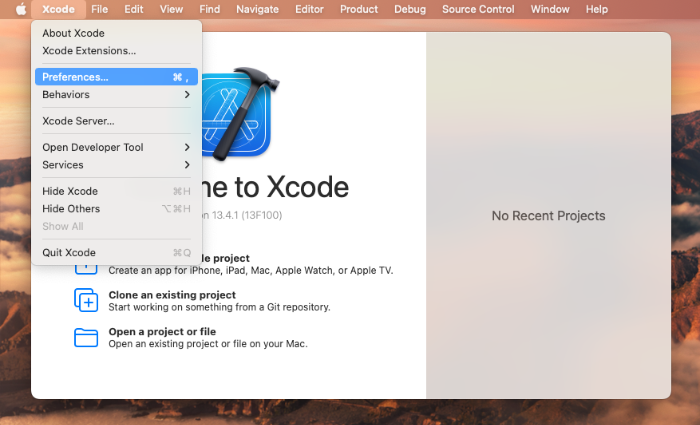Open the View menu
This screenshot has width=700, height=425.
pos(171,9)
